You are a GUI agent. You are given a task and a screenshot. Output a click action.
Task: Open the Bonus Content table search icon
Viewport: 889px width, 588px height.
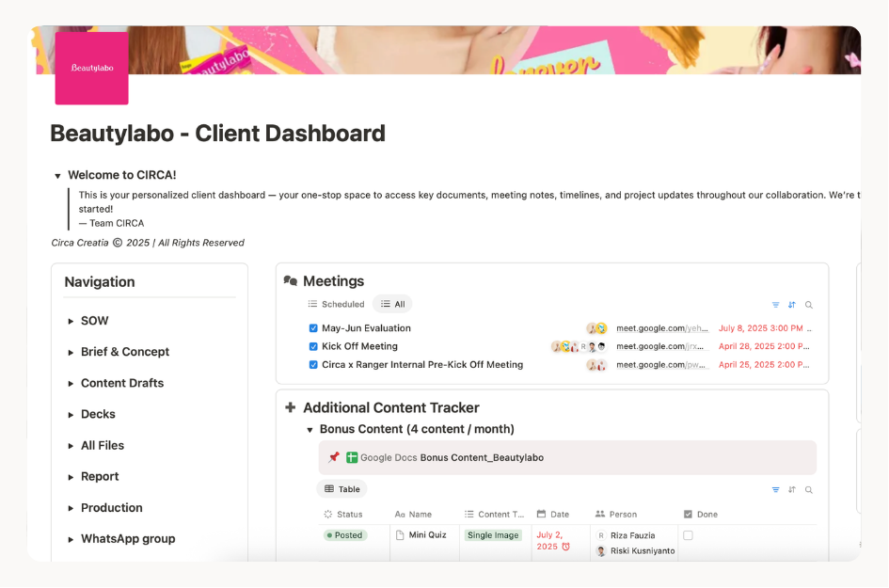(809, 490)
